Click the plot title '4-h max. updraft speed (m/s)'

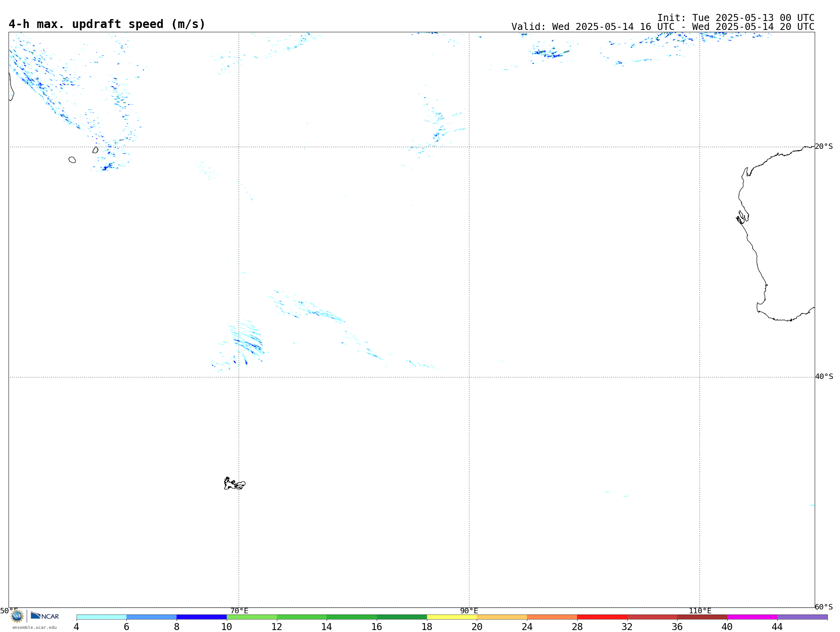[x=107, y=24]
